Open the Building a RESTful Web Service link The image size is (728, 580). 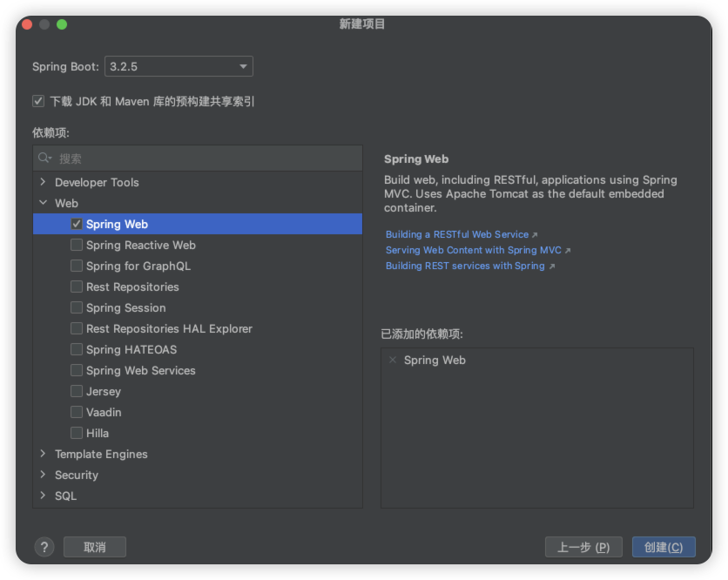click(x=457, y=234)
